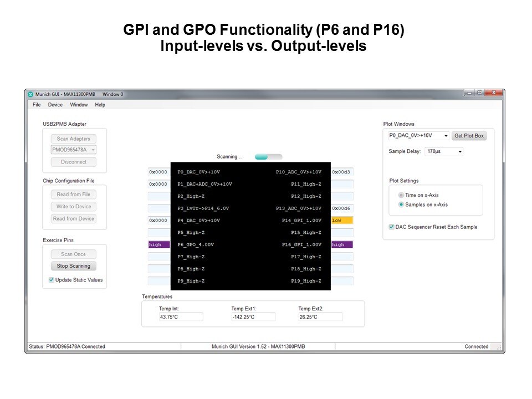Select Time on x-Axis radio button
Viewport: 532px width, 399px height.
pos(402,195)
